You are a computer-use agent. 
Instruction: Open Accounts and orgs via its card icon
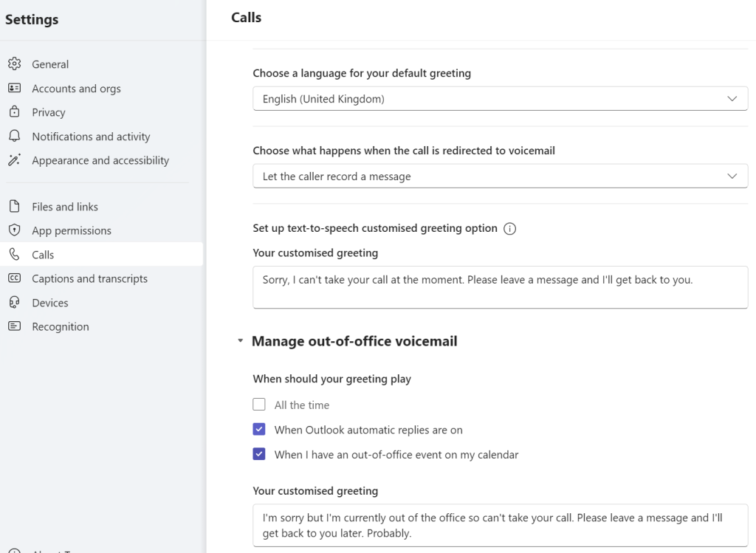coord(15,88)
